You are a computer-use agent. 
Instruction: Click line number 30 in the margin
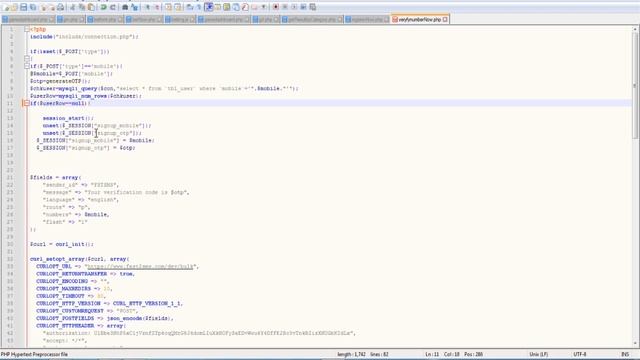(10, 244)
